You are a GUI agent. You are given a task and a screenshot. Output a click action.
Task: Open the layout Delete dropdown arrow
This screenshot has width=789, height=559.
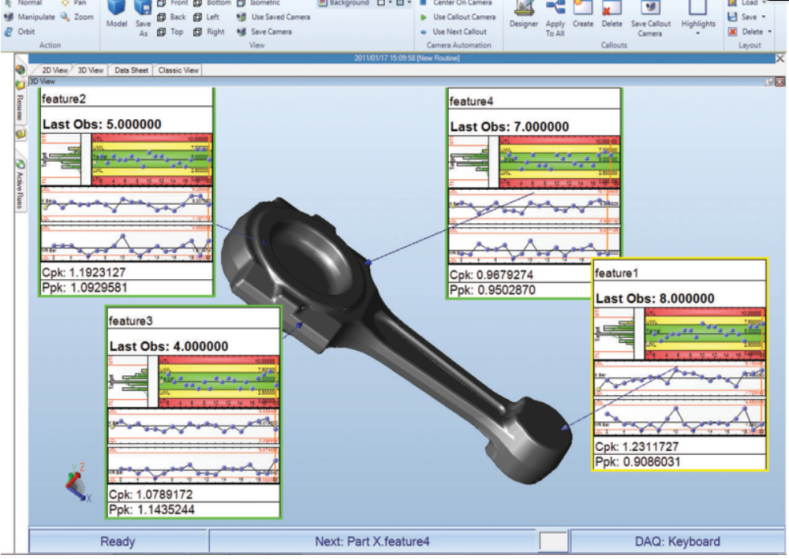coord(768,32)
